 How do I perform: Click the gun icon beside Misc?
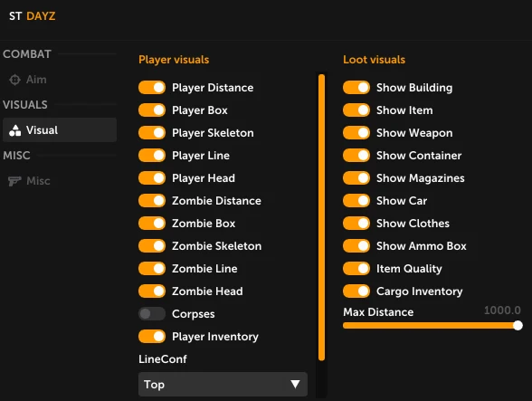tap(14, 181)
